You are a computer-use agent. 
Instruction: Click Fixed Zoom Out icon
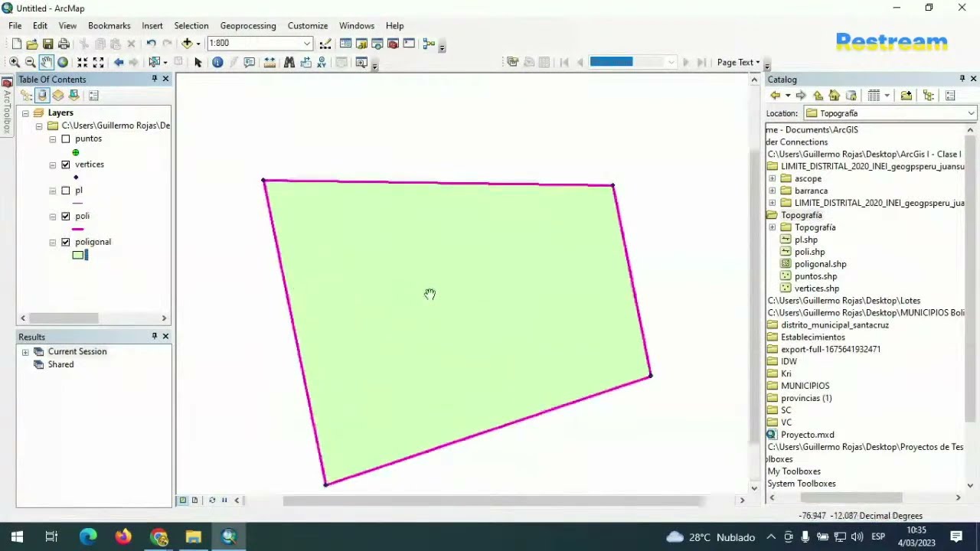pyautogui.click(x=98, y=62)
